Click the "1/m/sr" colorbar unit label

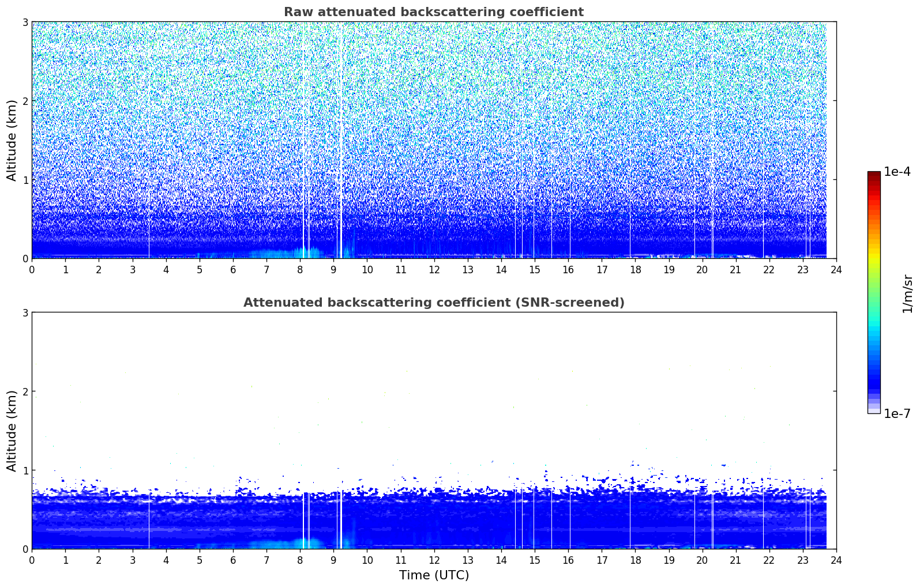tap(907, 293)
